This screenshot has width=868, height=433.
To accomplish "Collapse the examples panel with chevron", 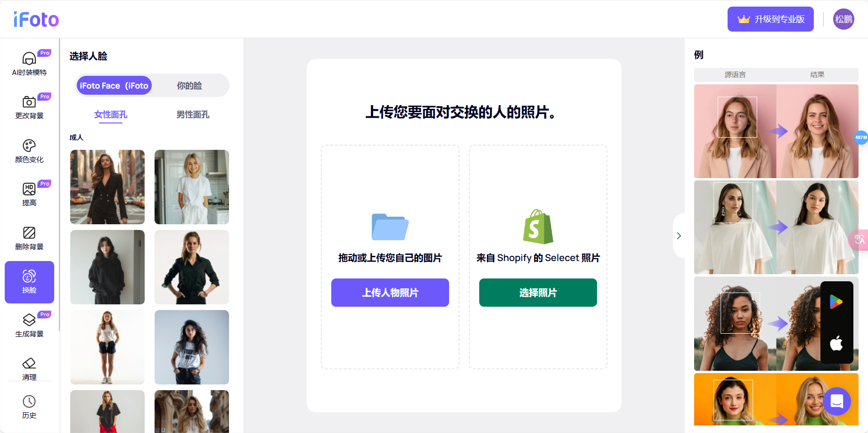I will tap(679, 236).
